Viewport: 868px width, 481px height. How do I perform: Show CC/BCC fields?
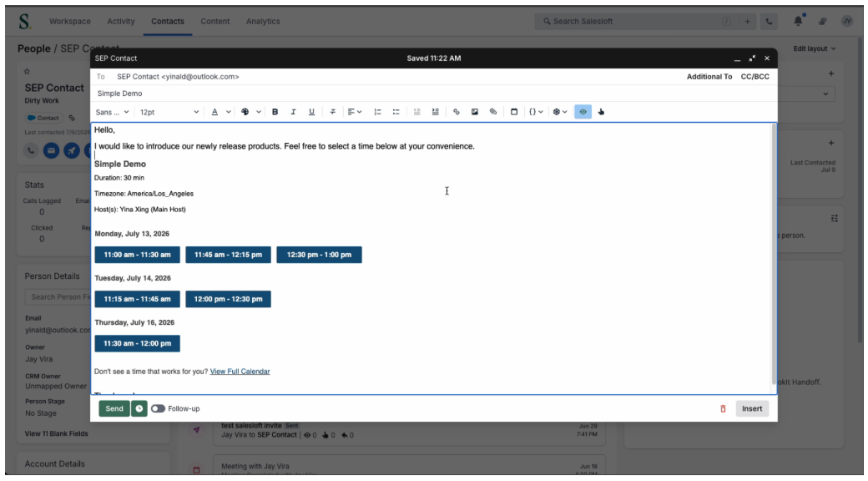755,77
